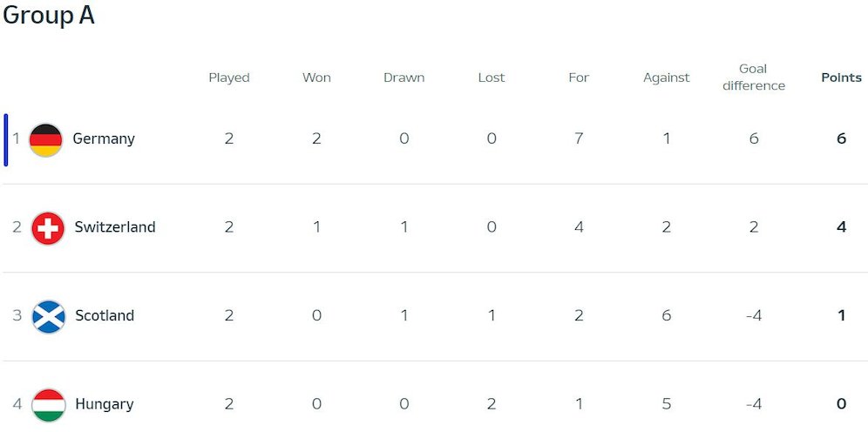Click the Lost column header
The width and height of the screenshot is (868, 432).
492,78
